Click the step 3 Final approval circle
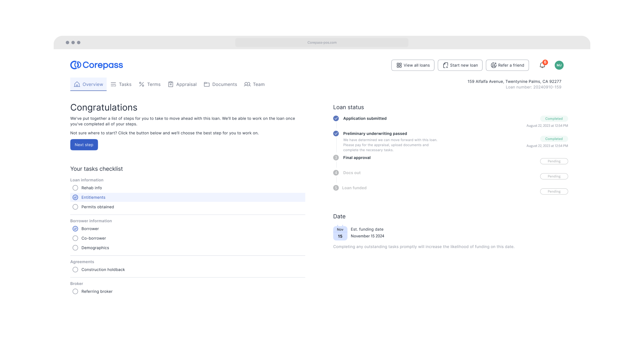Viewport: 644px width, 359px height. pyautogui.click(x=336, y=158)
